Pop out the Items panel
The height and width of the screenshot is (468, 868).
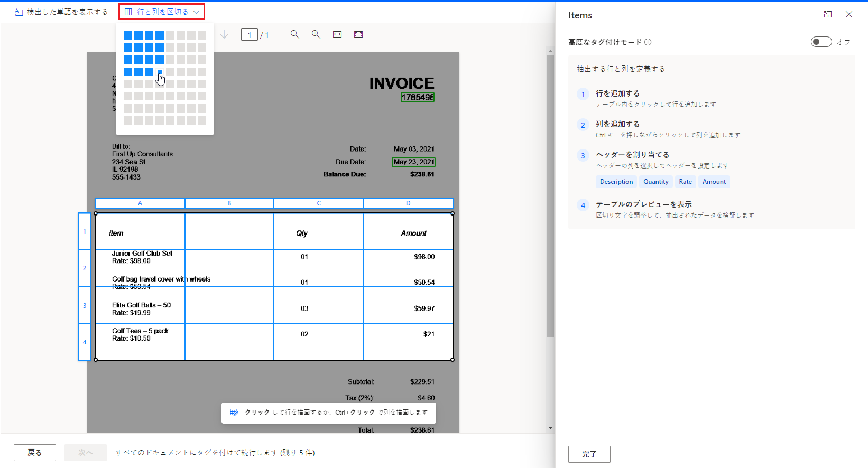point(828,15)
